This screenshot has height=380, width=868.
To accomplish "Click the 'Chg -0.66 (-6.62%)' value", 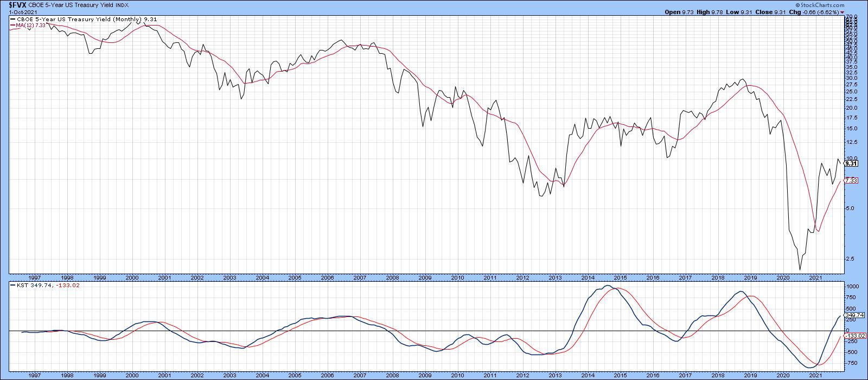I will pyautogui.click(x=814, y=11).
